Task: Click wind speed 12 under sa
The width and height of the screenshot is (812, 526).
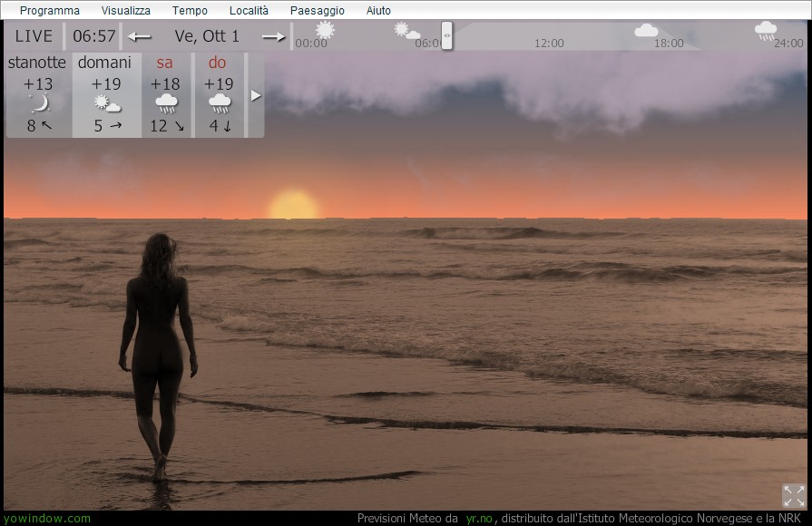Action: click(159, 126)
